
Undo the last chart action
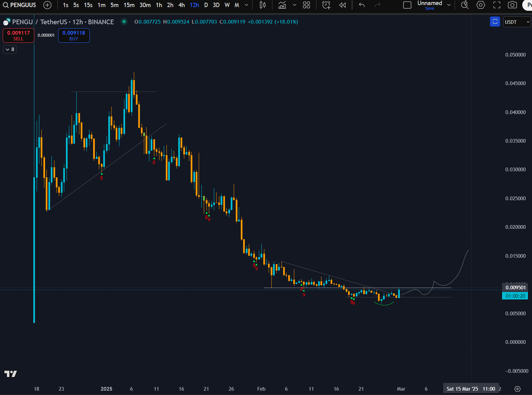point(361,5)
